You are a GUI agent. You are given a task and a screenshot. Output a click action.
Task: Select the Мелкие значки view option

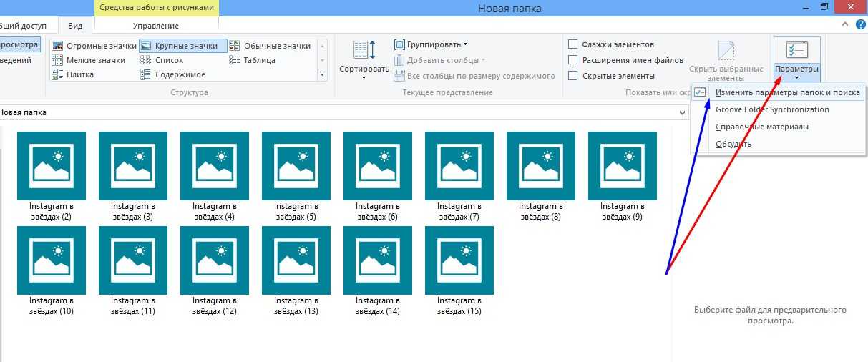(89, 60)
